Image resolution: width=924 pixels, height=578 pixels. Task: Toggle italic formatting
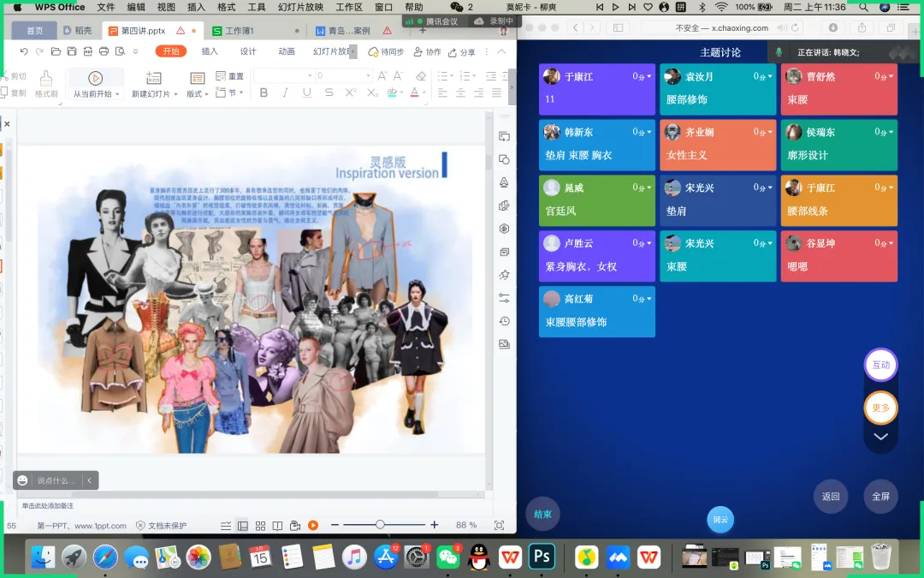(x=285, y=92)
